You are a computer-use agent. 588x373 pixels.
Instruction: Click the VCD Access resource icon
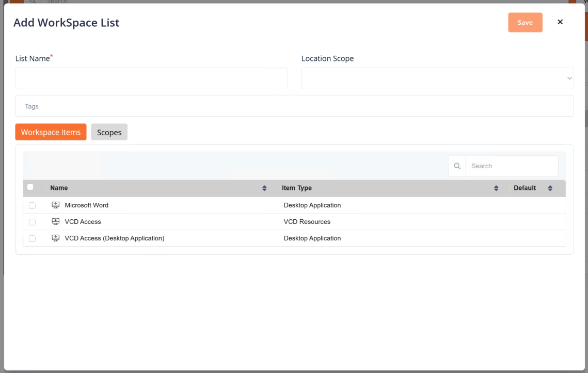(x=56, y=222)
